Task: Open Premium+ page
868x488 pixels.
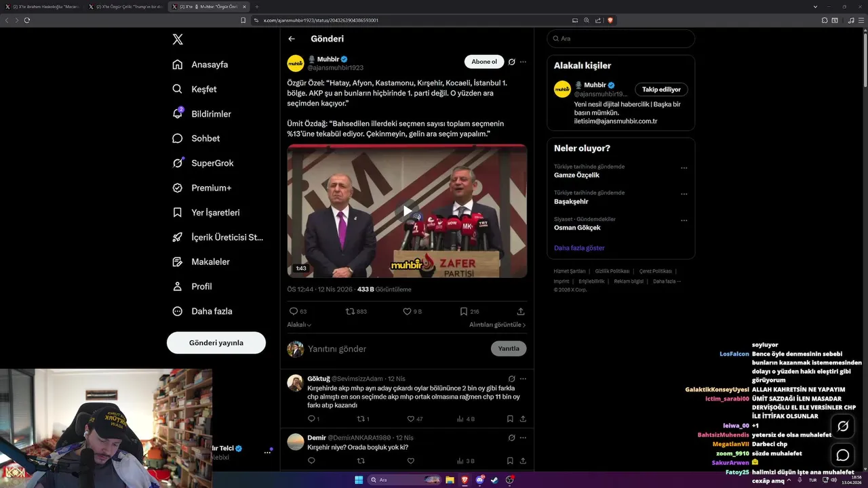Action: [201, 188]
